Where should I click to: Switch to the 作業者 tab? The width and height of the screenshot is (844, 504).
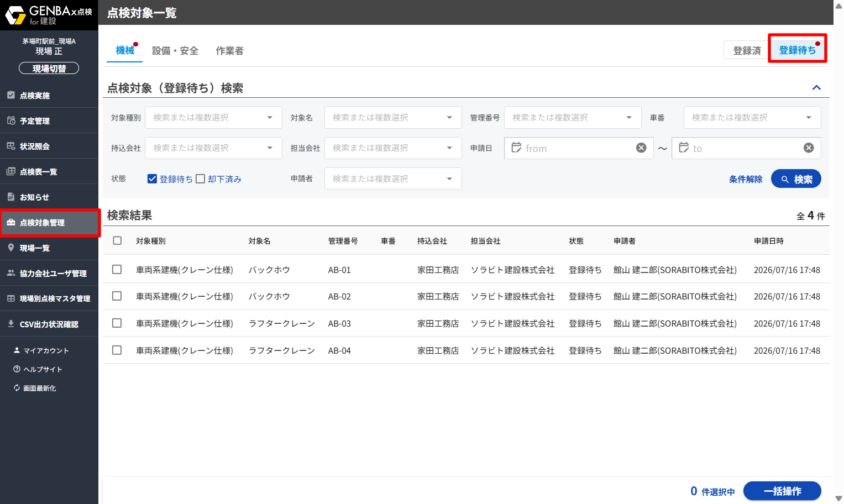pos(229,51)
